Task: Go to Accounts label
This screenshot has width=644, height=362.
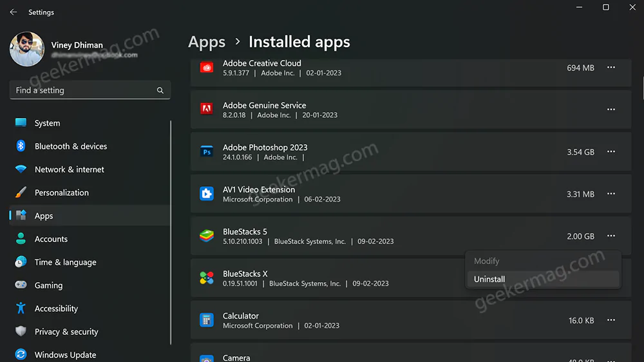Action: point(51,239)
